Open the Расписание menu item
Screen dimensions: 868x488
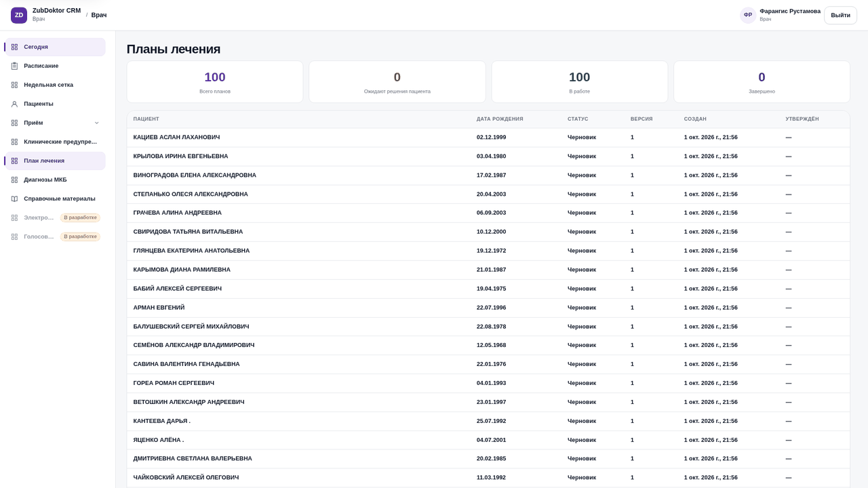click(x=55, y=66)
